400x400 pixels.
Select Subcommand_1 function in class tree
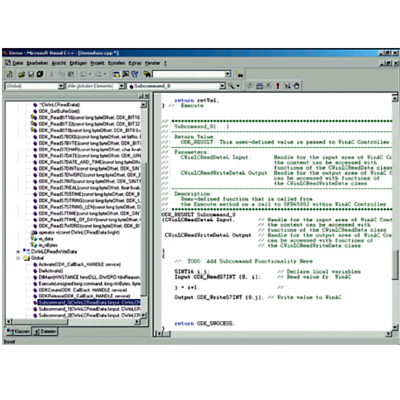click(x=87, y=309)
